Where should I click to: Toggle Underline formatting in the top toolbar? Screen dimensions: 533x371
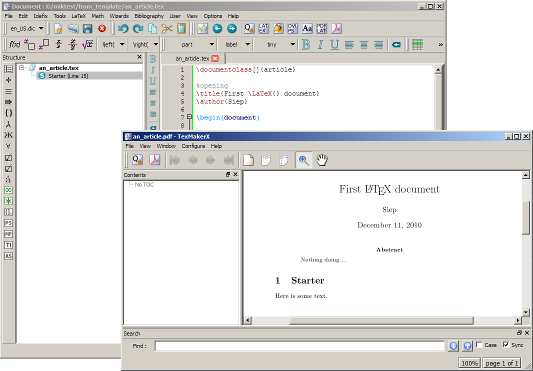click(x=334, y=45)
